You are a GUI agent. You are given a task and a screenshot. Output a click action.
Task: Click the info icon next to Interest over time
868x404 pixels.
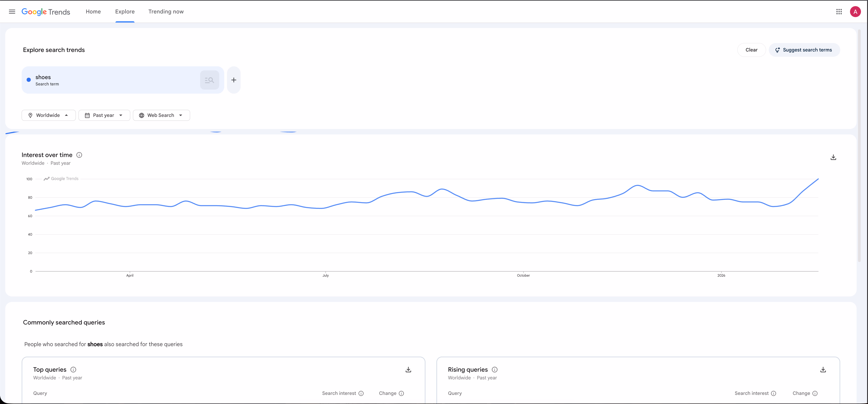(x=79, y=155)
